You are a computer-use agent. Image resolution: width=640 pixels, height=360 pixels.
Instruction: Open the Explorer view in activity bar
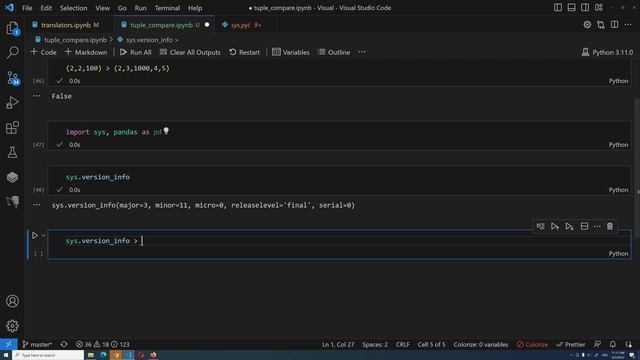click(x=12, y=29)
